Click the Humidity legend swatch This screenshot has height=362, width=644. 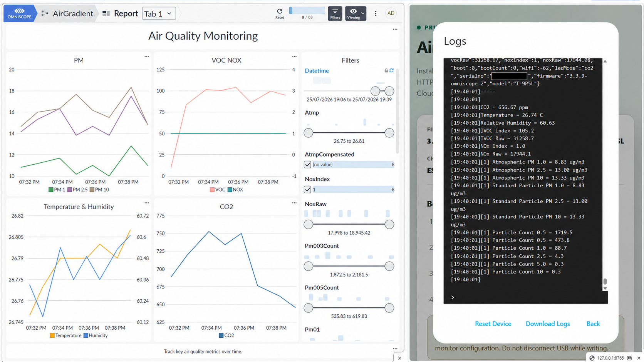86,335
